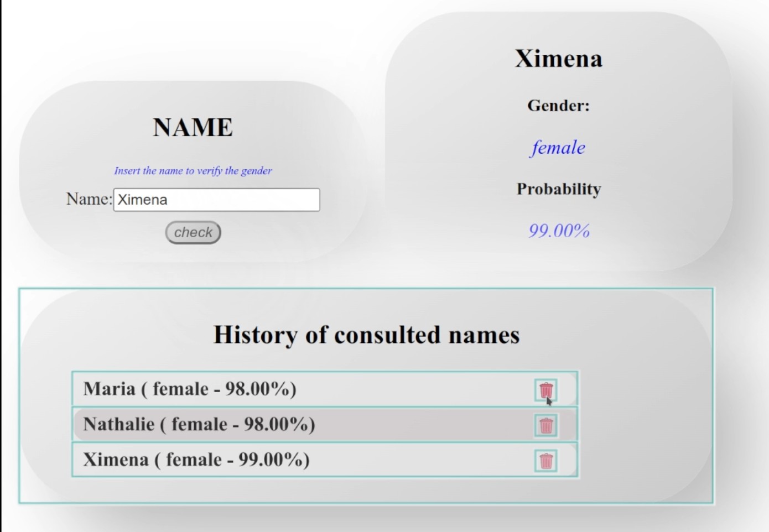Click the 'Probability' label

(558, 189)
